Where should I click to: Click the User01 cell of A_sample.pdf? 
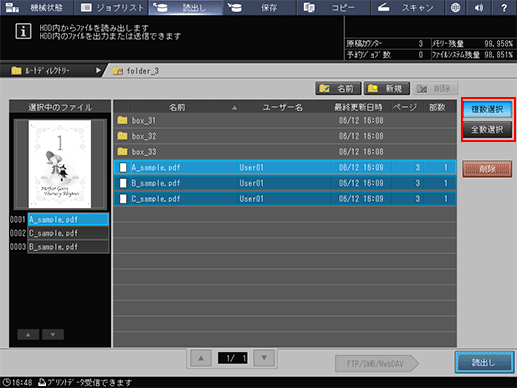pos(251,167)
